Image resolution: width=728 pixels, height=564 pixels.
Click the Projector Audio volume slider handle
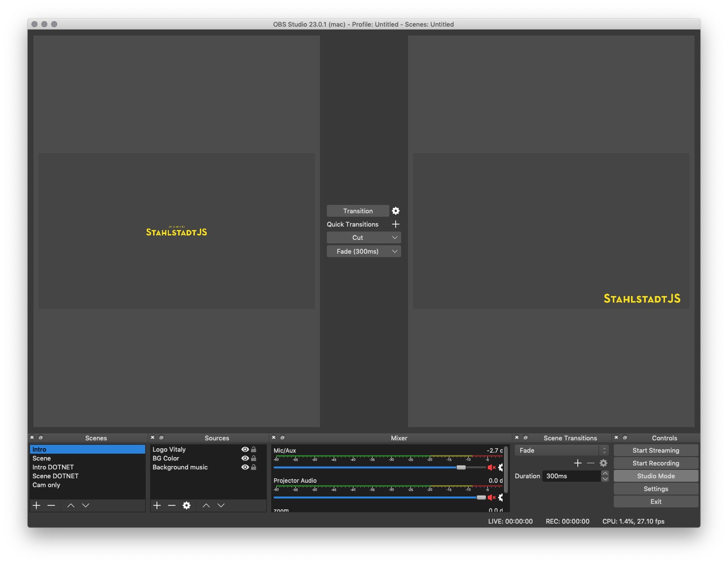point(481,498)
